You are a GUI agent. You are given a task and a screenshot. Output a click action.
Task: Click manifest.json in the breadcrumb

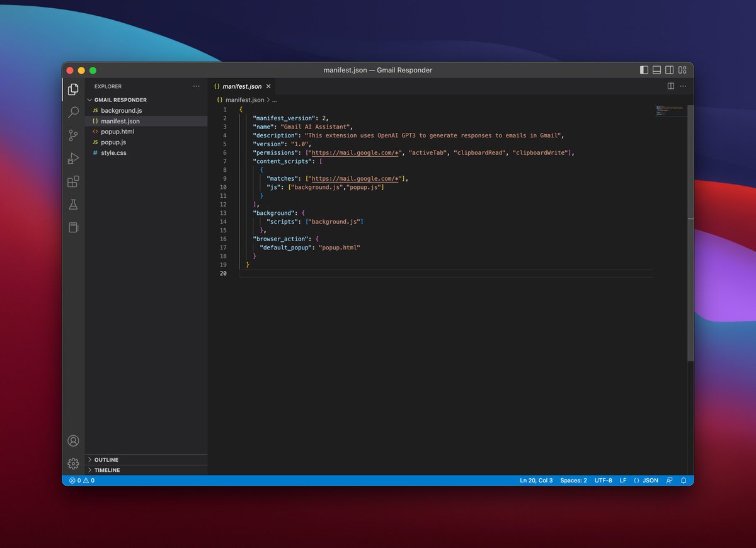tap(245, 100)
